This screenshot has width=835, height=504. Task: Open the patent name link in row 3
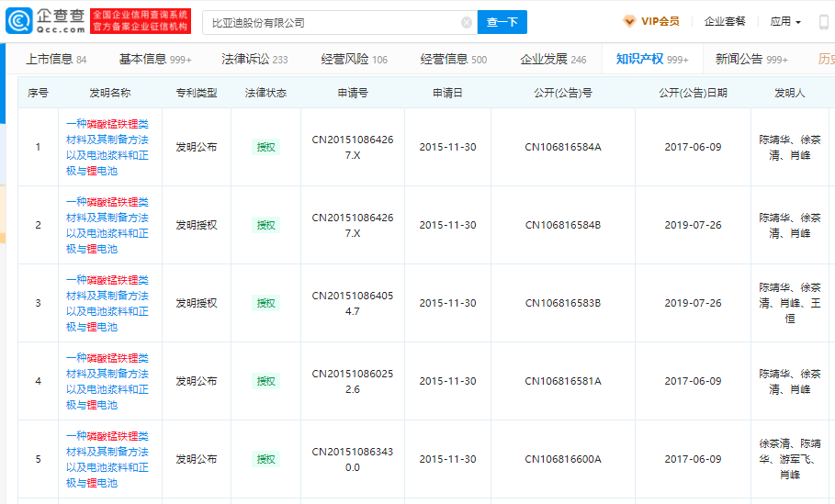pos(107,303)
